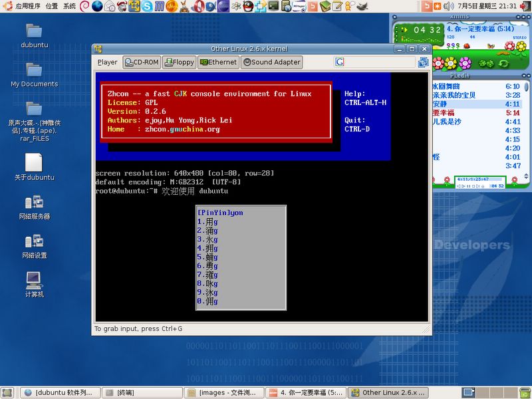Launch the rabbit icon application
The height and width of the screenshot is (399, 532).
coord(184,6)
